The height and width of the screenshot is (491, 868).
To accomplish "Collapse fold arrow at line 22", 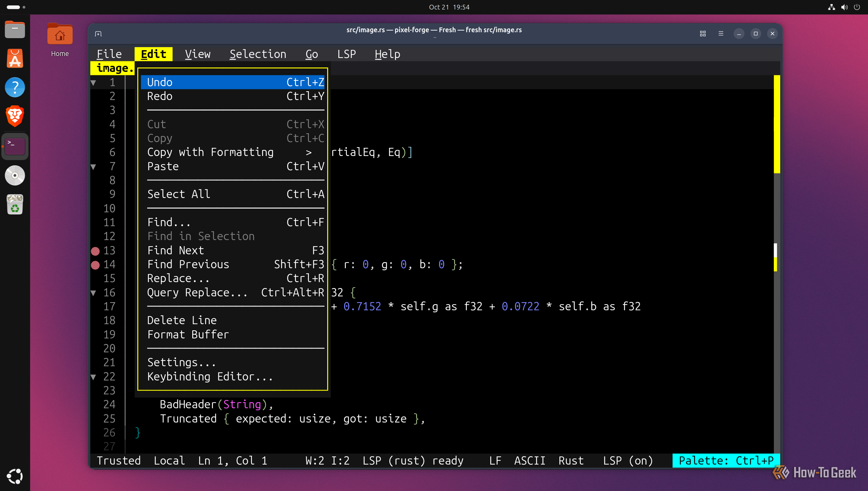I will coord(94,377).
